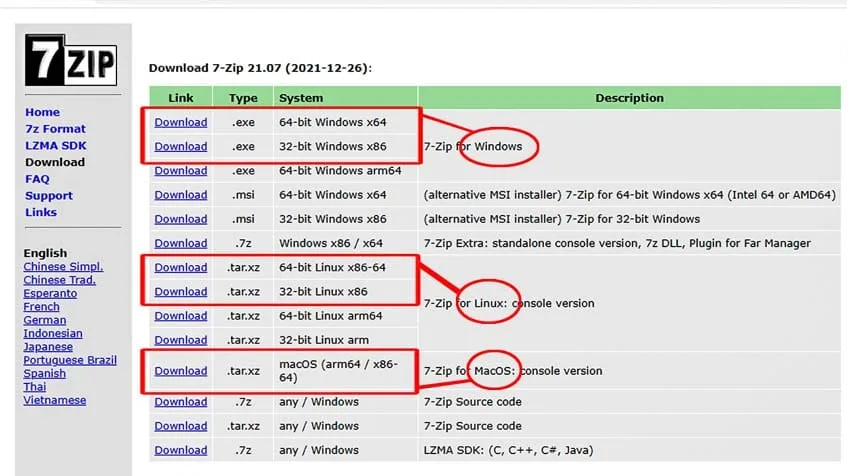
Task: Select the Download sidebar item
Action: point(55,162)
